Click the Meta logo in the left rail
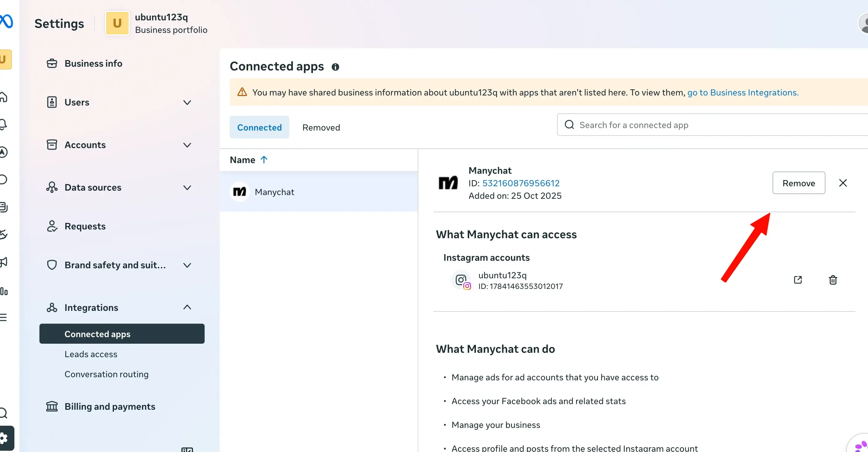The image size is (868, 452). click(6, 21)
